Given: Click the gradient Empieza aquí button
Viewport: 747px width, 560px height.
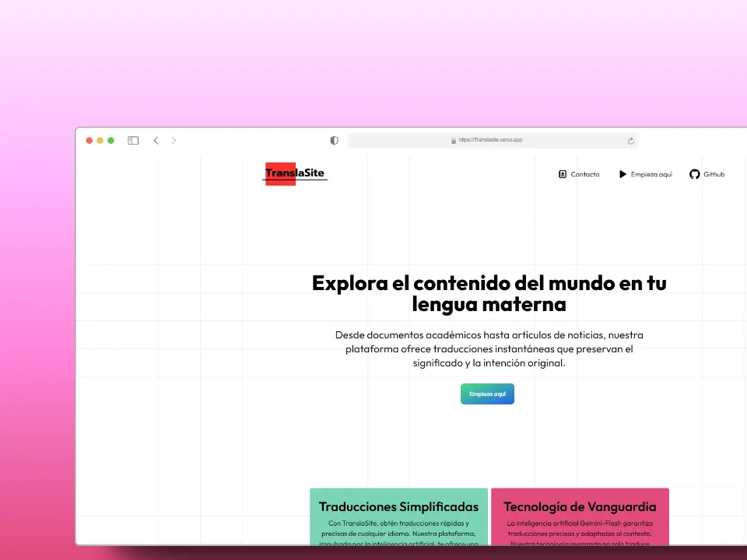Looking at the screenshot, I should (x=487, y=394).
